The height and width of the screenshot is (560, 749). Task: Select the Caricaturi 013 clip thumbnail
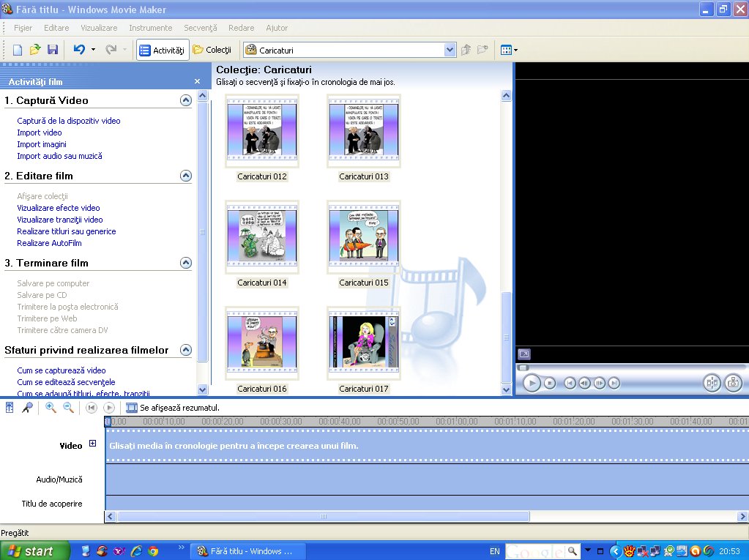[x=363, y=131]
